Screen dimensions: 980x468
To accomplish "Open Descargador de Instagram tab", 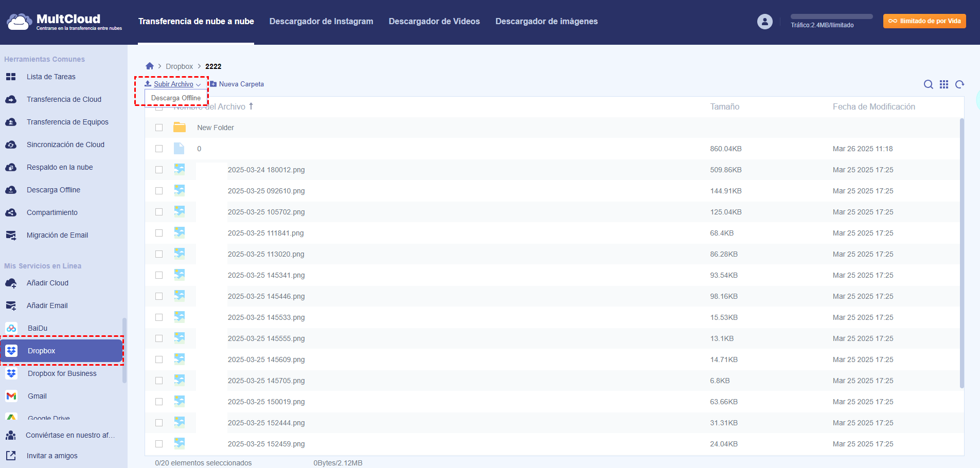I will coord(322,21).
